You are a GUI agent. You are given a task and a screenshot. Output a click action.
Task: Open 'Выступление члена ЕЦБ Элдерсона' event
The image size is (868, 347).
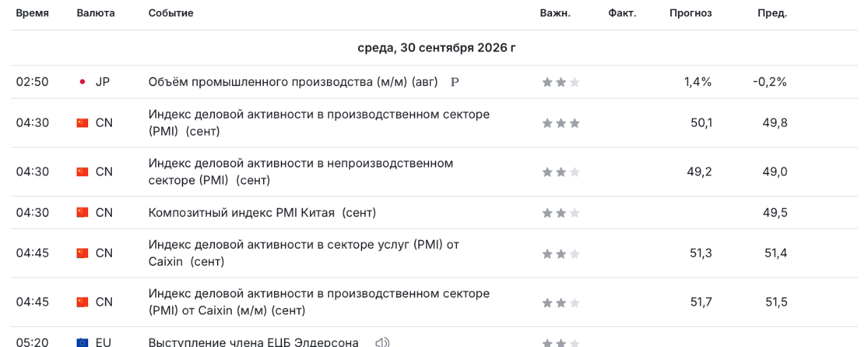[x=254, y=342]
